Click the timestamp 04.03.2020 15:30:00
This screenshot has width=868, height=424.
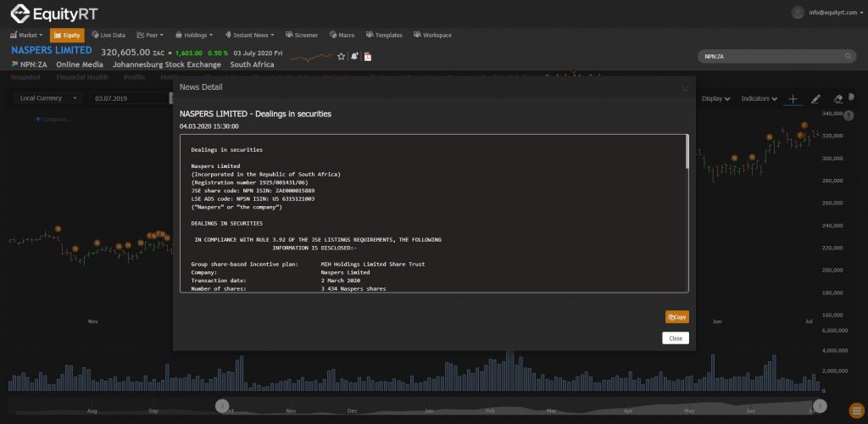coord(209,126)
